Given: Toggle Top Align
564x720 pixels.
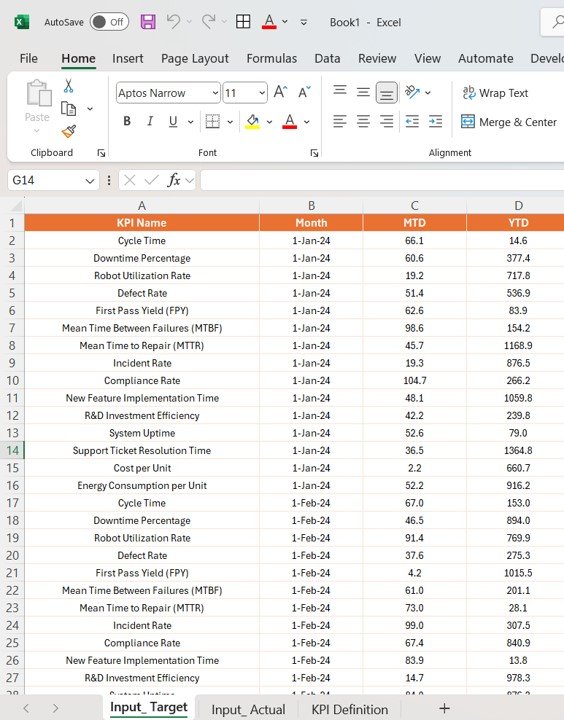Looking at the screenshot, I should [x=340, y=91].
